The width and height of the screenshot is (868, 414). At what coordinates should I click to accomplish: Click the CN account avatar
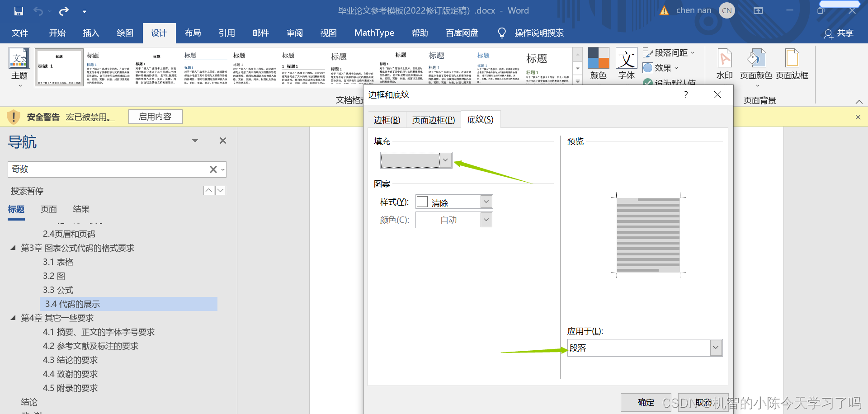click(727, 11)
